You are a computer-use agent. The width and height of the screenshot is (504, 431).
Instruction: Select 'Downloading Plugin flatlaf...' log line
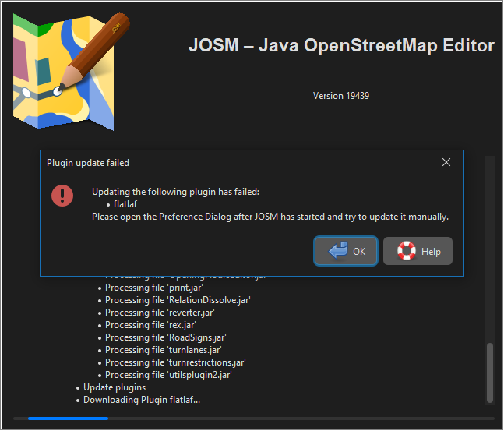[x=142, y=400]
